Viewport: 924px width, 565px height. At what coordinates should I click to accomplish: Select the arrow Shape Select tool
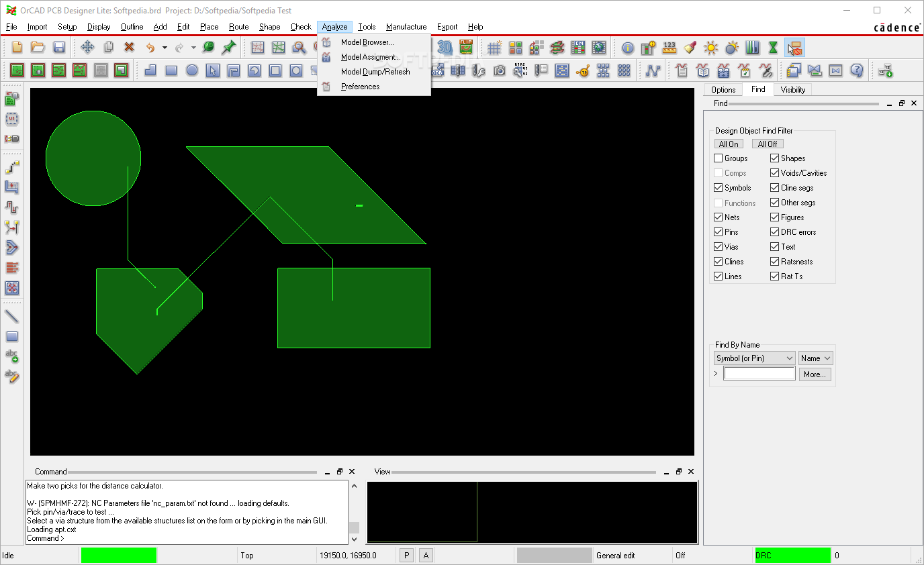pos(213,70)
